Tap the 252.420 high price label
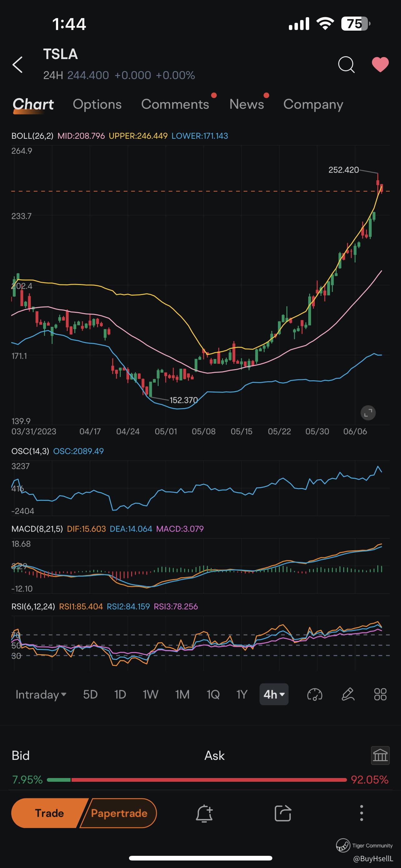 [x=344, y=170]
